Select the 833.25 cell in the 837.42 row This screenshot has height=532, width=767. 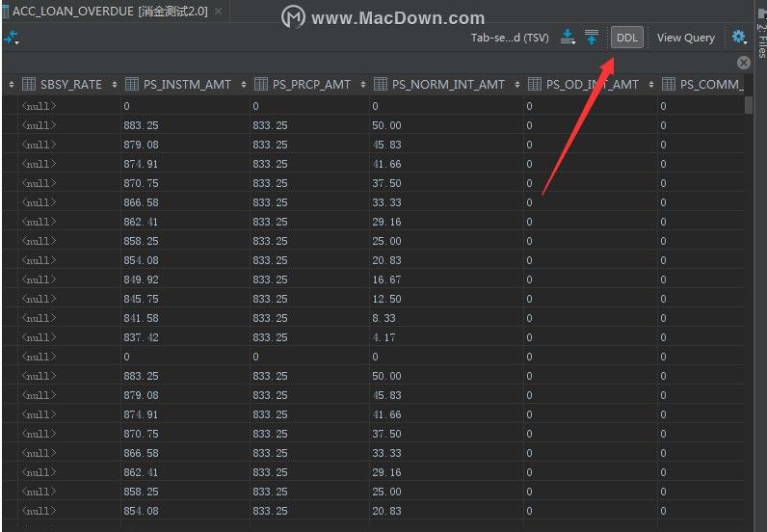coord(309,337)
